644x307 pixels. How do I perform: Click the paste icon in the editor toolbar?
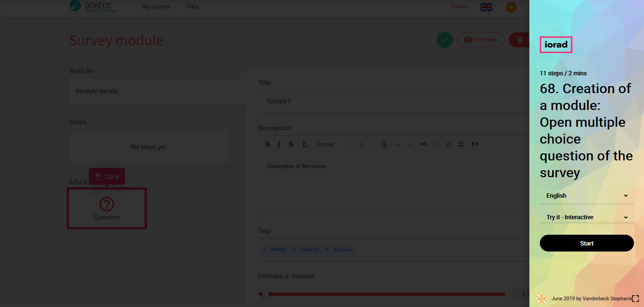coord(384,144)
